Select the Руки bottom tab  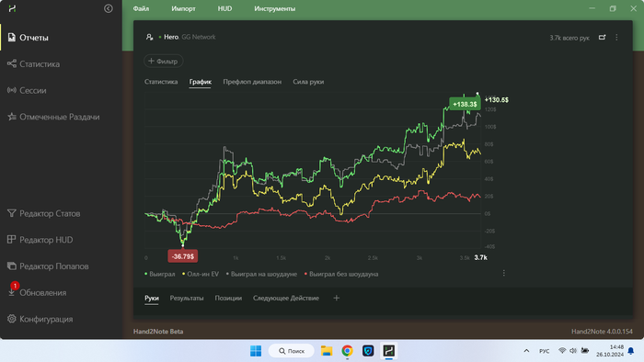152,298
